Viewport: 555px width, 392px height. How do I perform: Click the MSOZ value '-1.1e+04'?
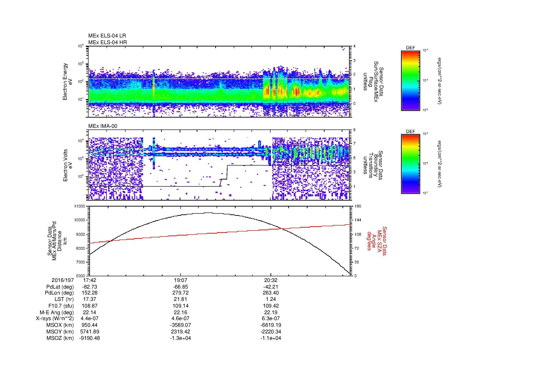tap(271, 338)
